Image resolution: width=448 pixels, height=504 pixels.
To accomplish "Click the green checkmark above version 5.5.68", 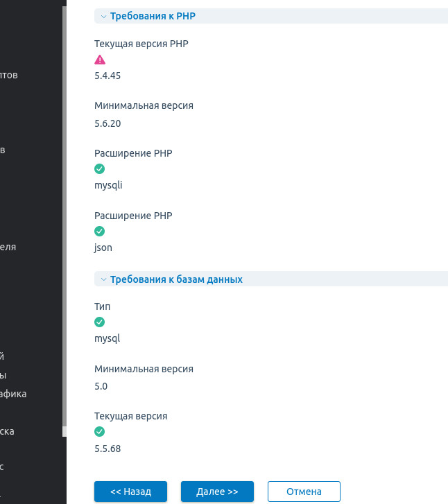I will (99, 432).
